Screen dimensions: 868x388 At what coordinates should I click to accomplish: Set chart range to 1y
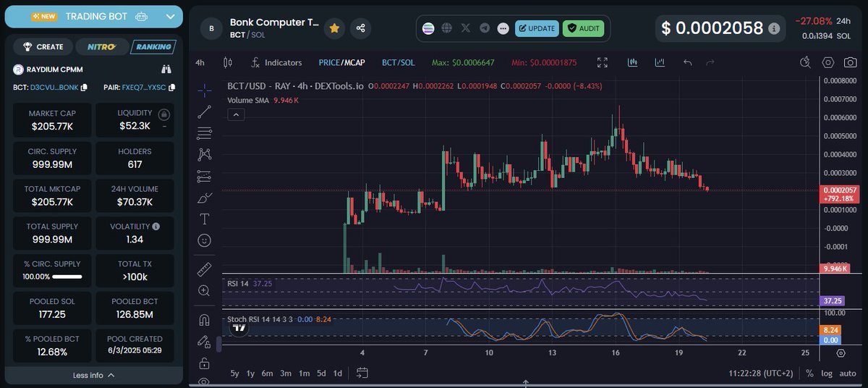click(x=251, y=373)
